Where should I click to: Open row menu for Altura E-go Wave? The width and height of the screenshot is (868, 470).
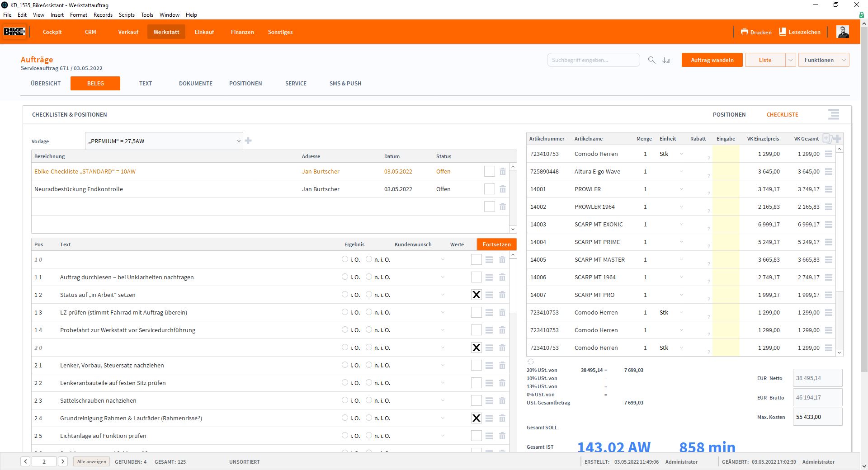tap(829, 172)
